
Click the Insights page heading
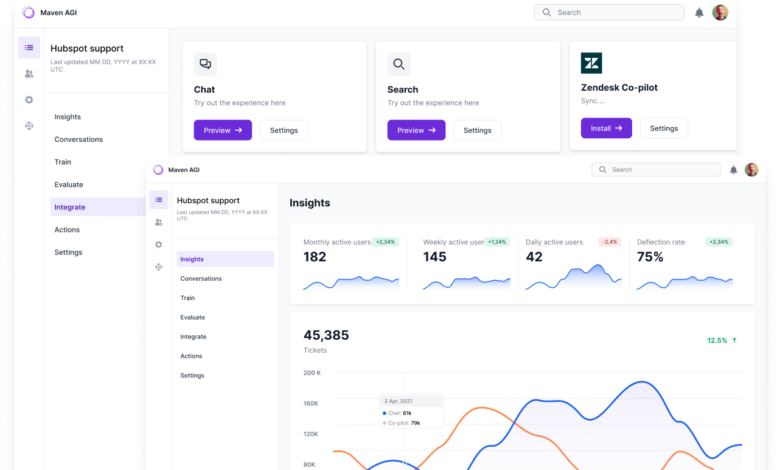point(310,203)
